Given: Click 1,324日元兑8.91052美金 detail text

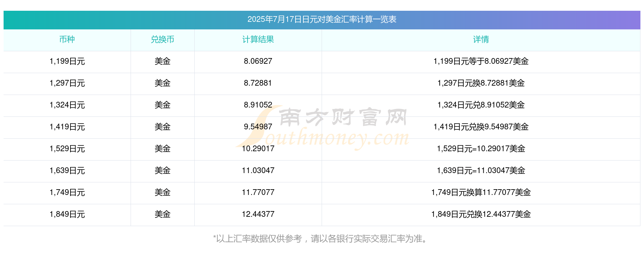Looking at the screenshot, I should coord(481,105).
